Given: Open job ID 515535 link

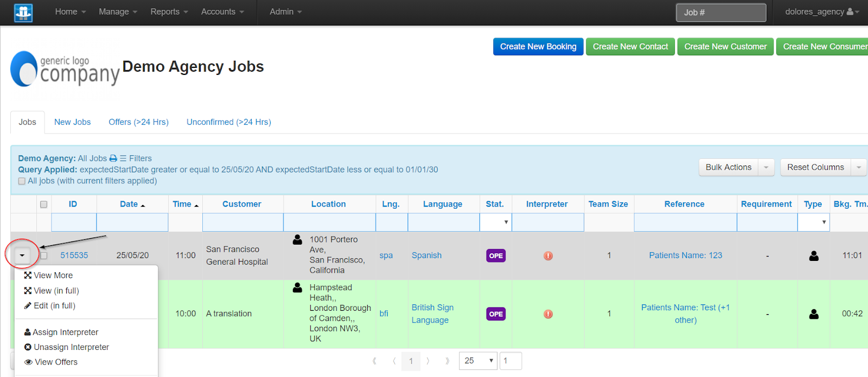Looking at the screenshot, I should click(x=74, y=255).
